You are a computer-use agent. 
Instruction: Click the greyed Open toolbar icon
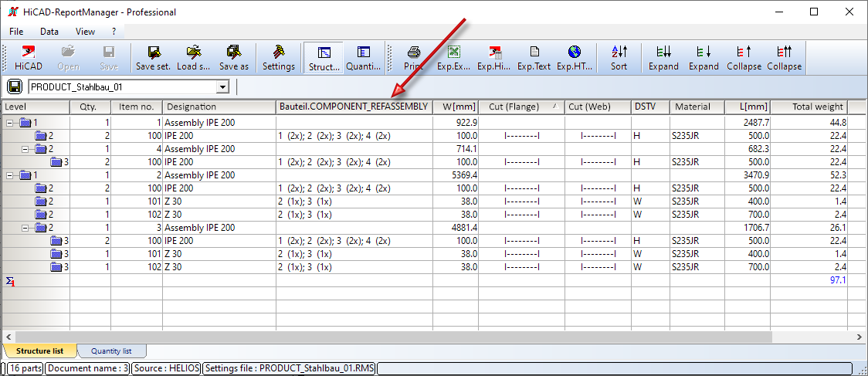point(69,58)
